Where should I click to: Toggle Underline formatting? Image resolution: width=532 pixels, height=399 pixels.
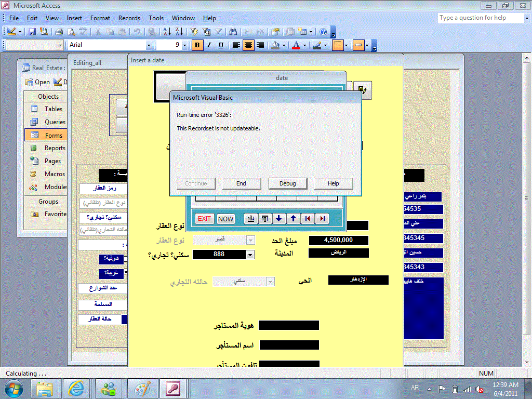(x=221, y=45)
